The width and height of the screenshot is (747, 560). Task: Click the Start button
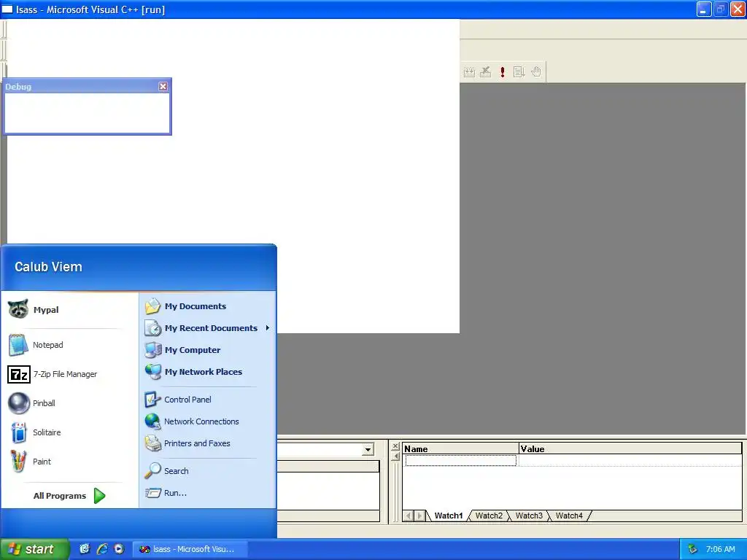34,549
